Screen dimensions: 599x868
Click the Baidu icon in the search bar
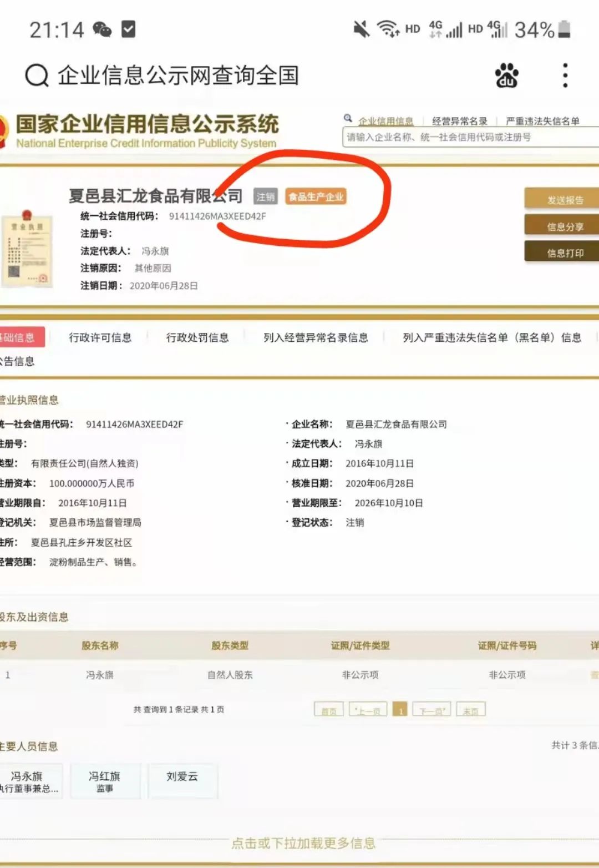click(x=506, y=75)
